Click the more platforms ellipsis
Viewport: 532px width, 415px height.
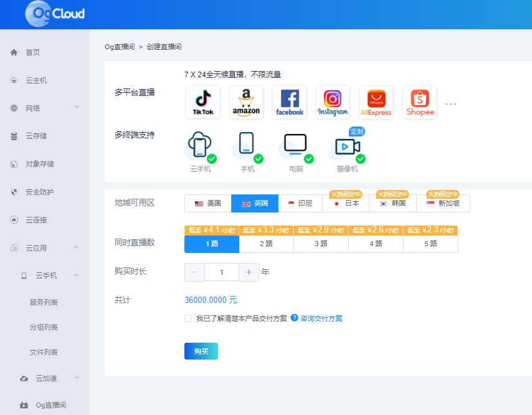(x=450, y=103)
